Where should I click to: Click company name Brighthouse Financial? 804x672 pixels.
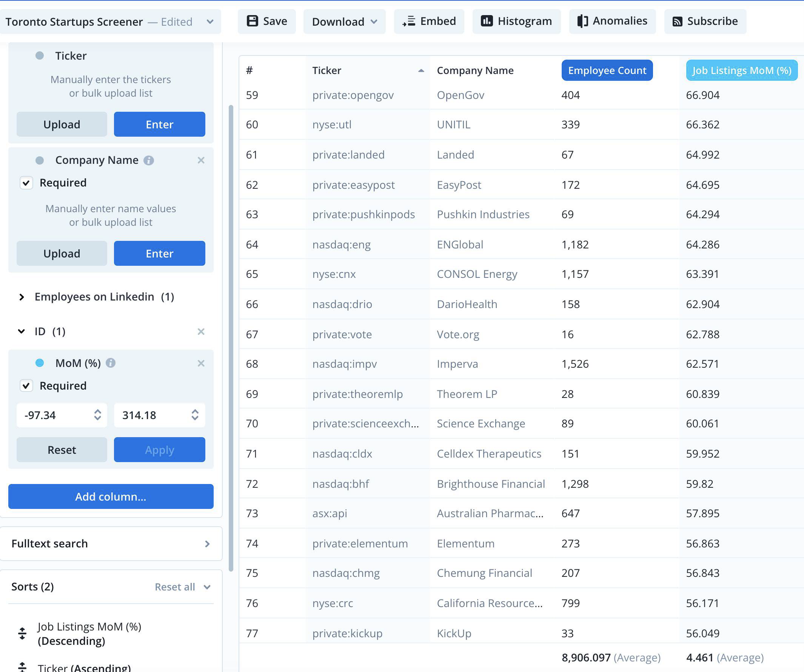[491, 484]
